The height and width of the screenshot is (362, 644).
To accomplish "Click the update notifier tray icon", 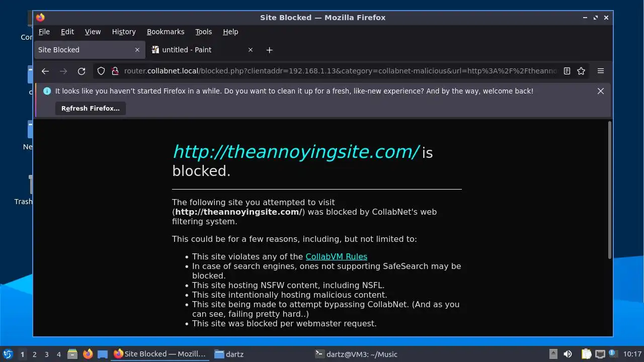I will coord(613,354).
